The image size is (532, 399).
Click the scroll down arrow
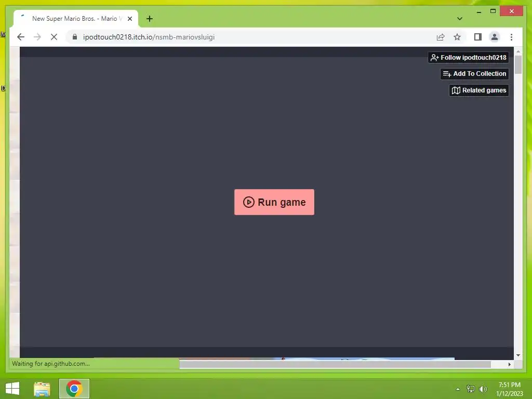point(518,355)
